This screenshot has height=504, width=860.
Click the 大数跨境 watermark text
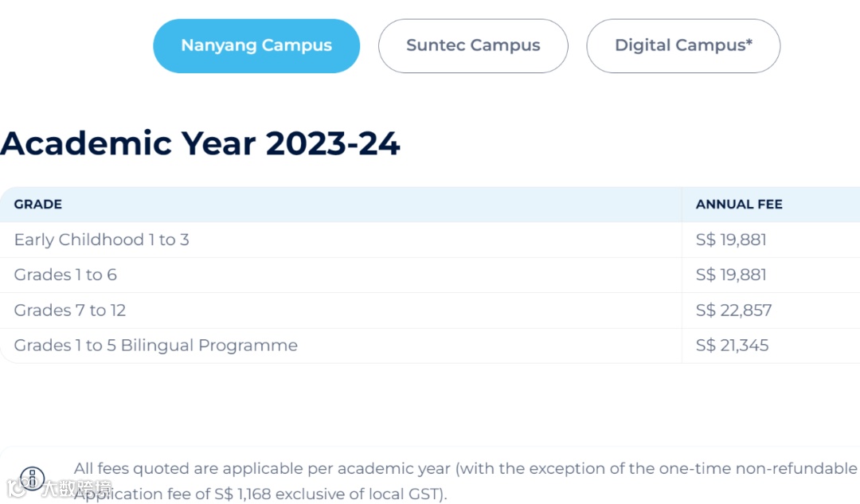tap(77, 487)
